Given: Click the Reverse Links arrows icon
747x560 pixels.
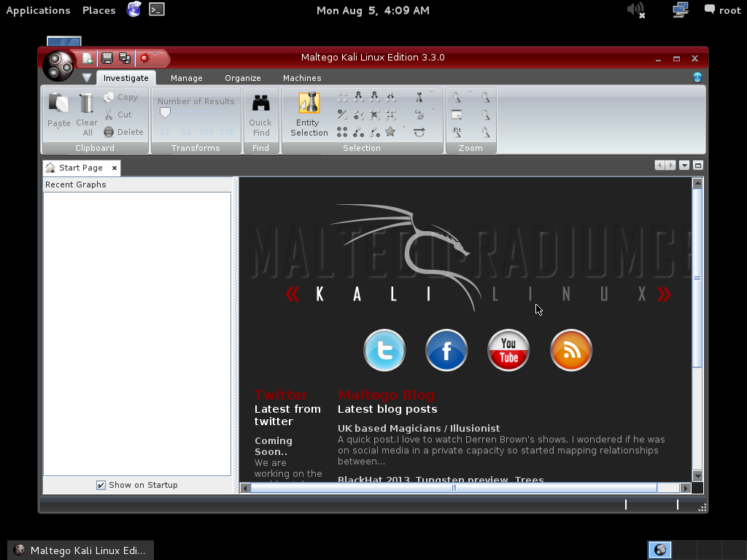Looking at the screenshot, I should [419, 133].
